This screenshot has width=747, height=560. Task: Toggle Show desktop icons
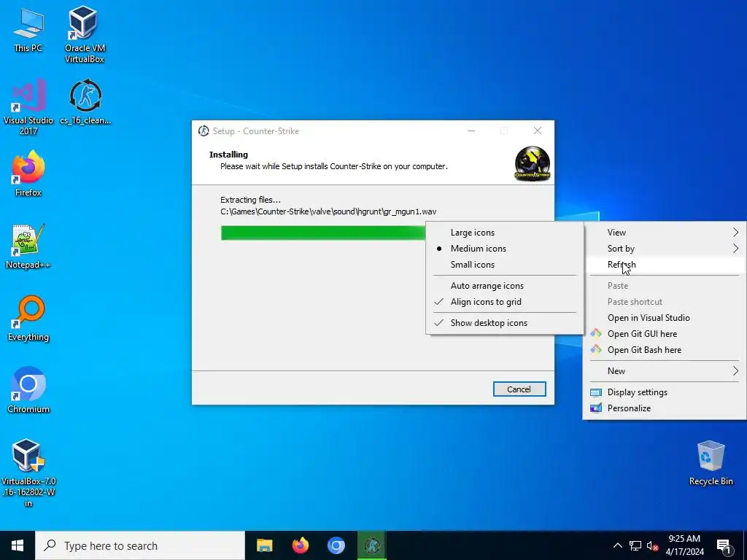coord(505,323)
